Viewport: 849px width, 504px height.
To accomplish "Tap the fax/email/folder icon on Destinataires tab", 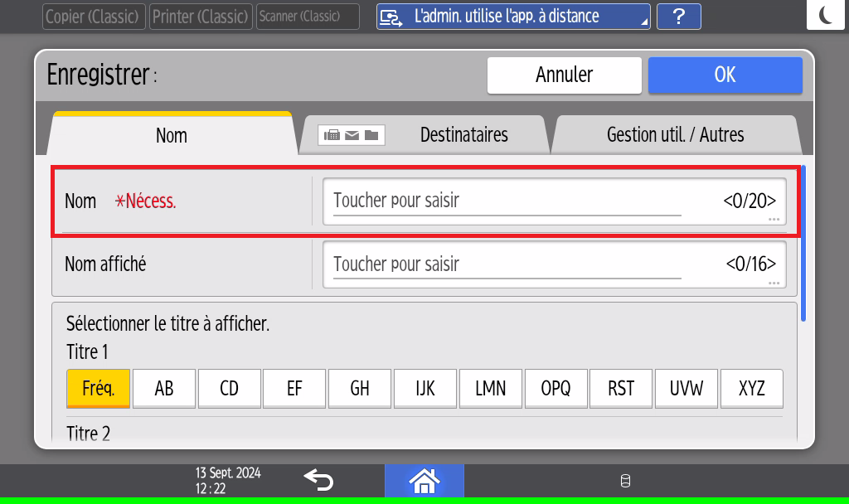I will (x=352, y=135).
